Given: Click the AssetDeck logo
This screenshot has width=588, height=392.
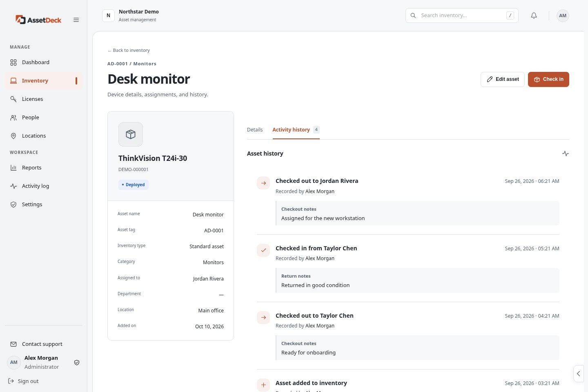Looking at the screenshot, I should (x=38, y=20).
